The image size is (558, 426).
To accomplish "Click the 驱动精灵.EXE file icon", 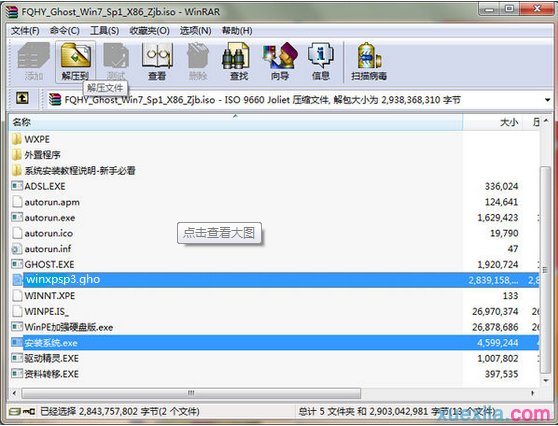I will (x=17, y=358).
